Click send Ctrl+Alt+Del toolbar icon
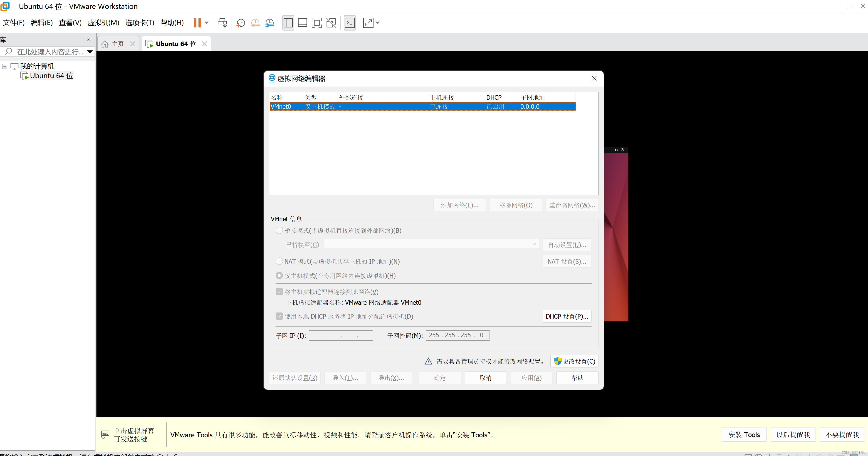868x456 pixels. (x=222, y=23)
